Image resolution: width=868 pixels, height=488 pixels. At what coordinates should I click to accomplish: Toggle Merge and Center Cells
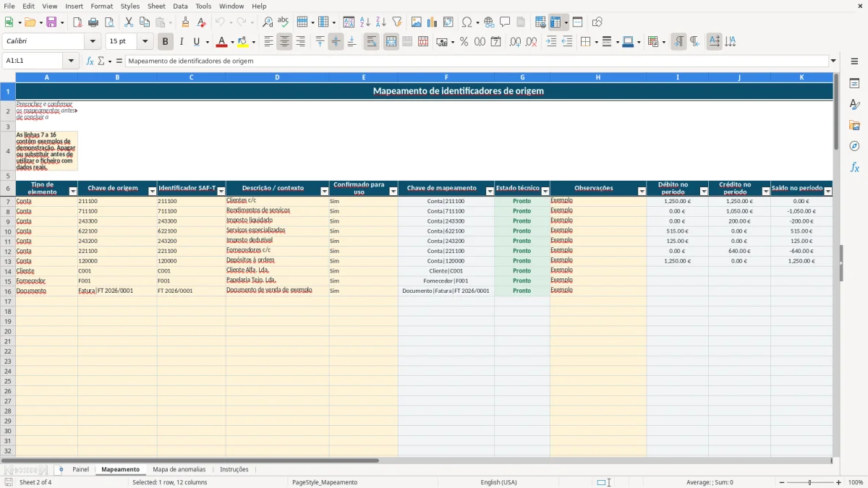tap(391, 42)
